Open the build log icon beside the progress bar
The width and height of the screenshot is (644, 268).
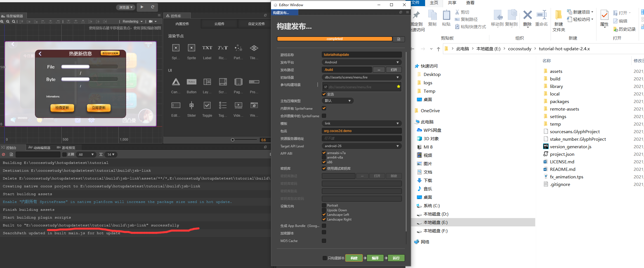coord(398,39)
